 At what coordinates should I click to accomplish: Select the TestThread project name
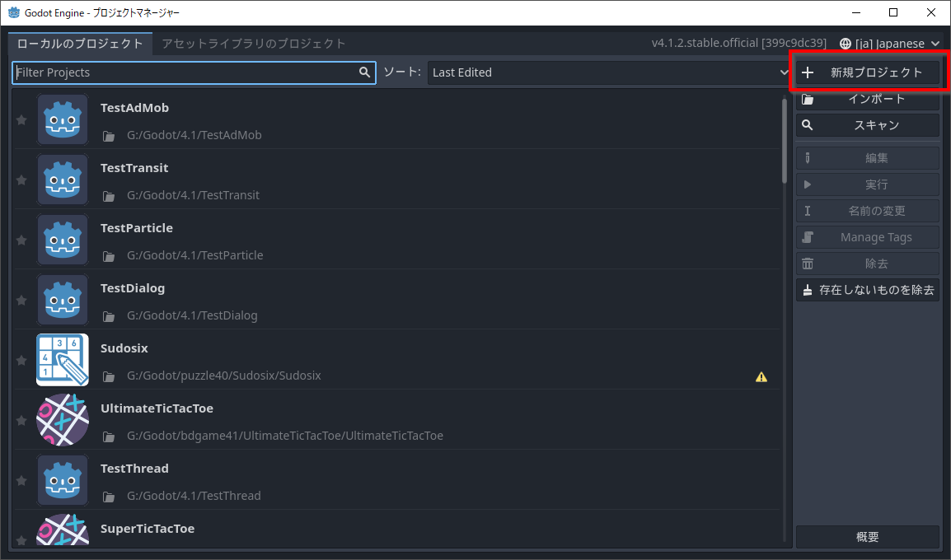point(134,469)
